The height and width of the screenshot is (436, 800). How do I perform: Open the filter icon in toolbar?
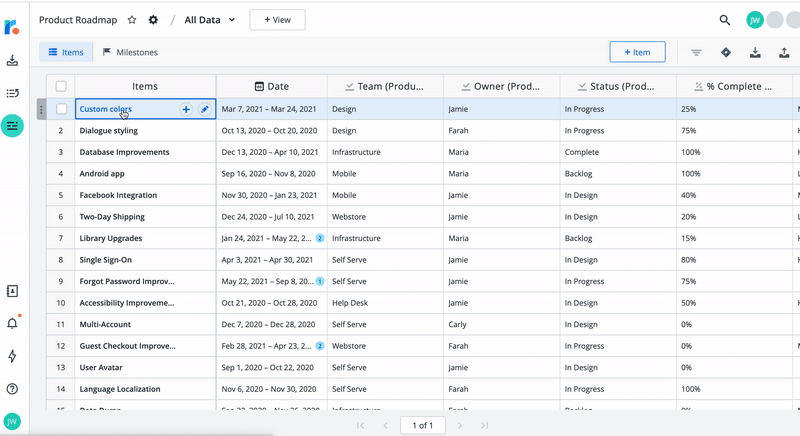point(696,53)
